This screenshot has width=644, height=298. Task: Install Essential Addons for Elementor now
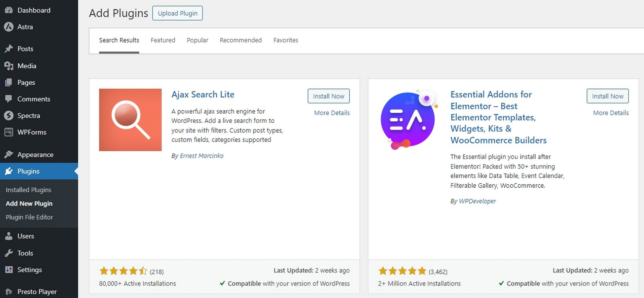[x=608, y=96]
